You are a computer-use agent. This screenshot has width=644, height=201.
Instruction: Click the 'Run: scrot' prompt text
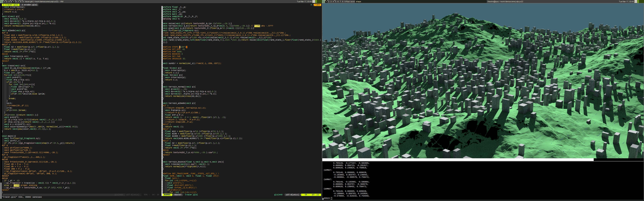tap(350, 2)
